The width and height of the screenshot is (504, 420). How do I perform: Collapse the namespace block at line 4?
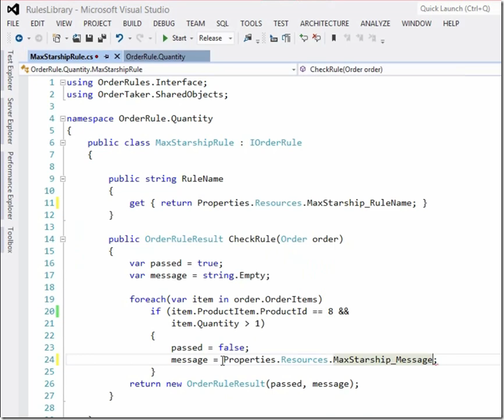pos(63,119)
